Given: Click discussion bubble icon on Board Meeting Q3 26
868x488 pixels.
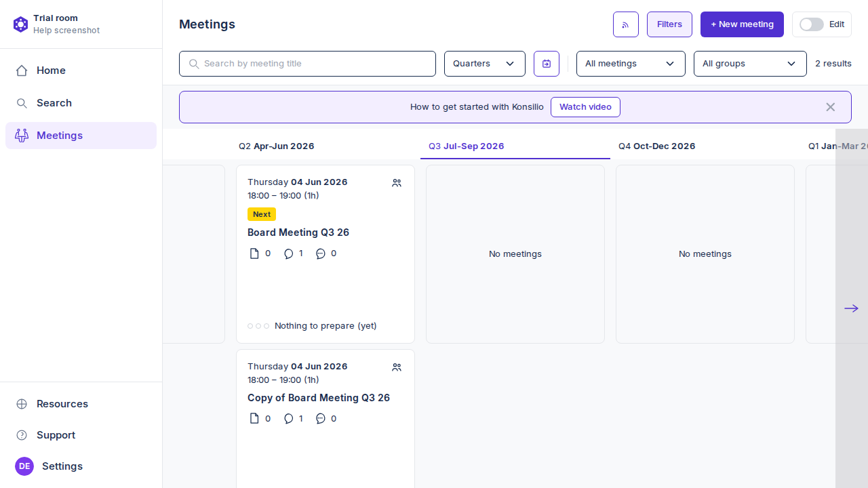Looking at the screenshot, I should click(321, 253).
